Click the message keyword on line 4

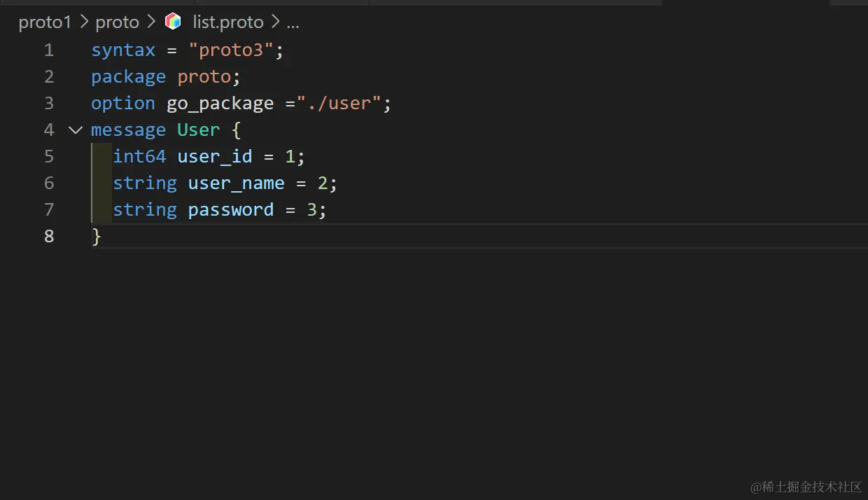(x=129, y=130)
